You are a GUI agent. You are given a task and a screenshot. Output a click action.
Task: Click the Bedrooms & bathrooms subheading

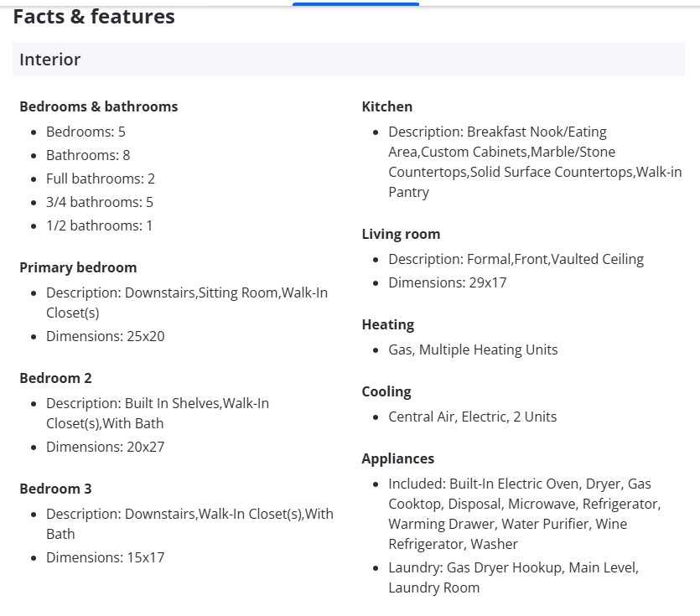(98, 106)
